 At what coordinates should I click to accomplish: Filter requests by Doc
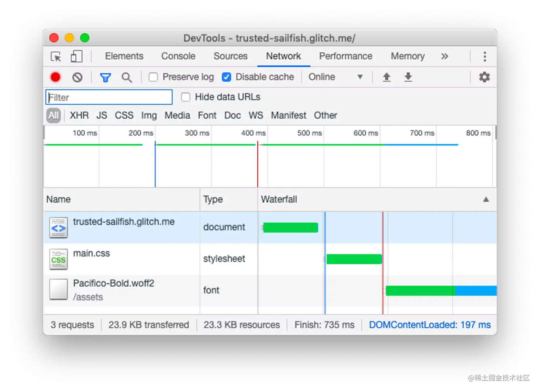coord(232,116)
